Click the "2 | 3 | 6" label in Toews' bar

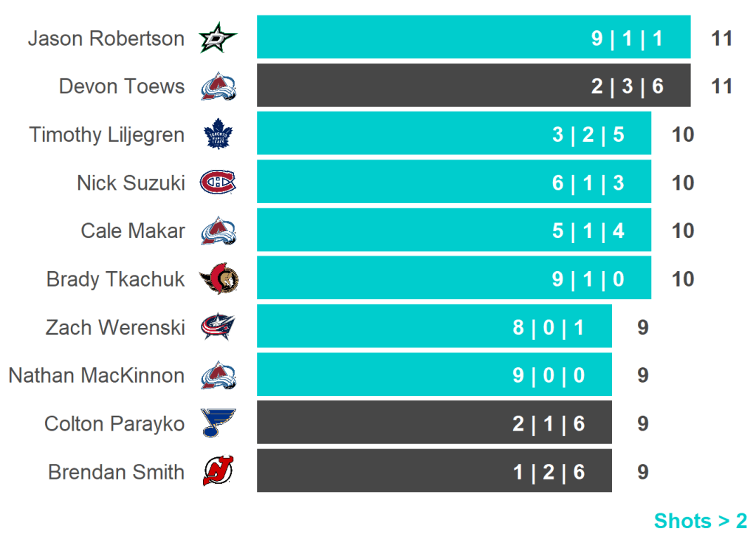[x=627, y=86]
